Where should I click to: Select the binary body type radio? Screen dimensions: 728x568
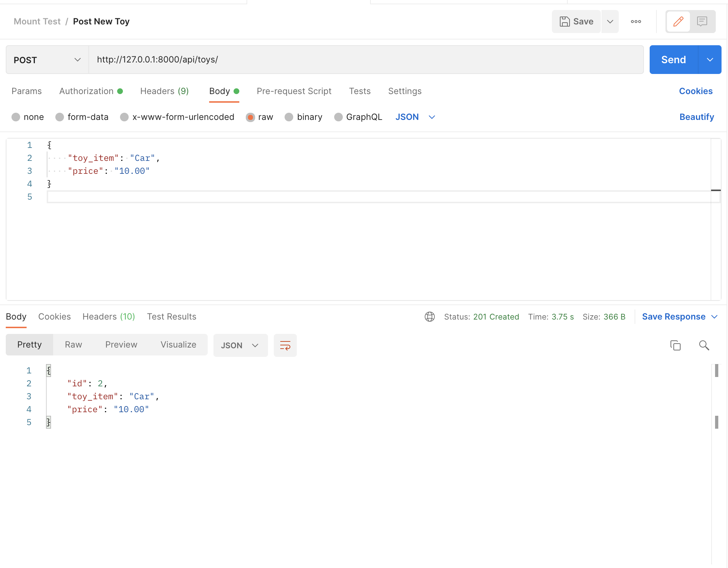289,117
